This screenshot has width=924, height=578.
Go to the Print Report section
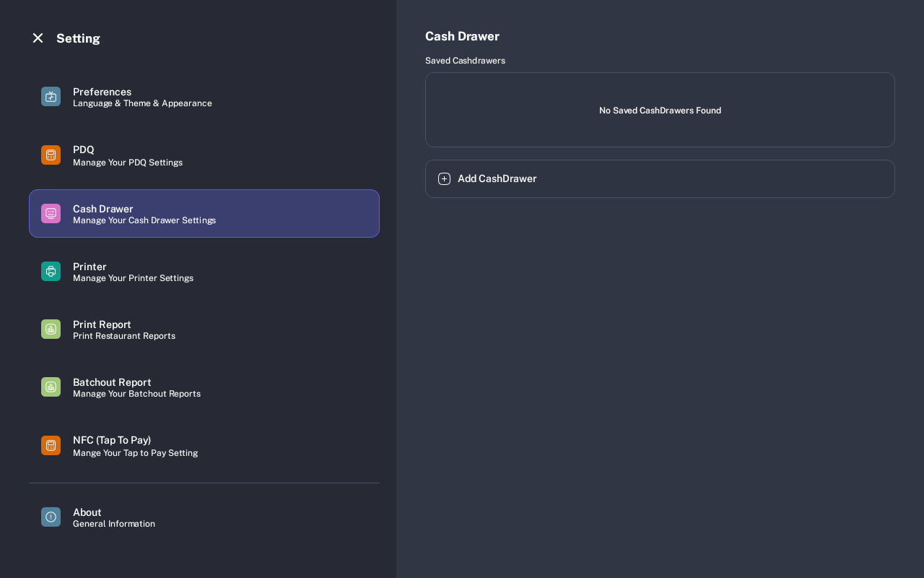click(204, 329)
